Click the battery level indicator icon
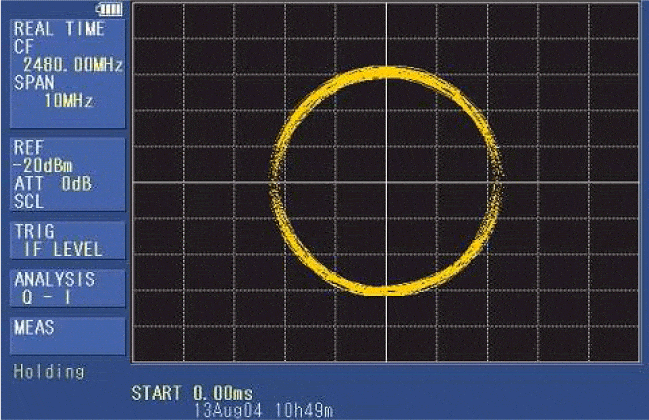649x420 pixels. click(109, 9)
